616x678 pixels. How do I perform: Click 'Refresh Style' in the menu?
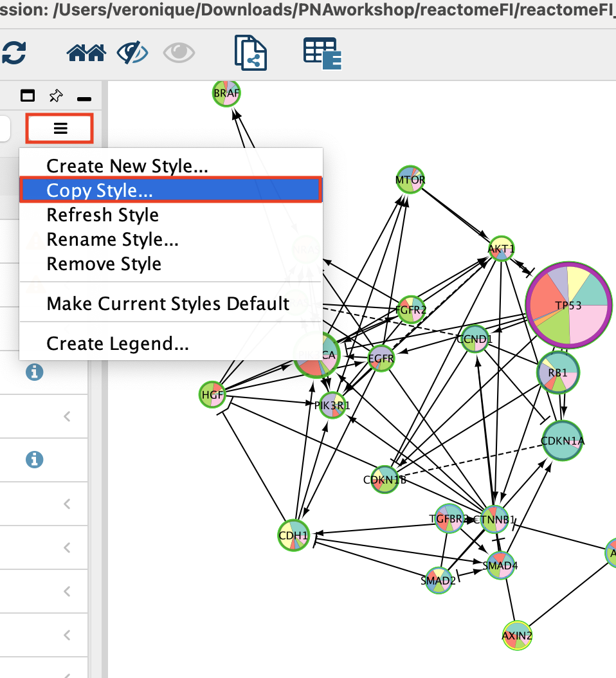[103, 215]
